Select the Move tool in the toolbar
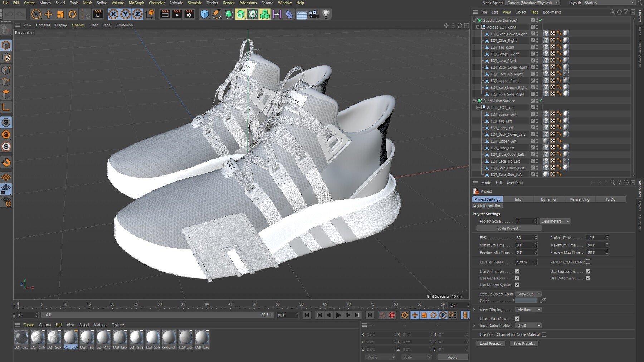Image resolution: width=644 pixels, height=362 pixels. click(x=48, y=14)
